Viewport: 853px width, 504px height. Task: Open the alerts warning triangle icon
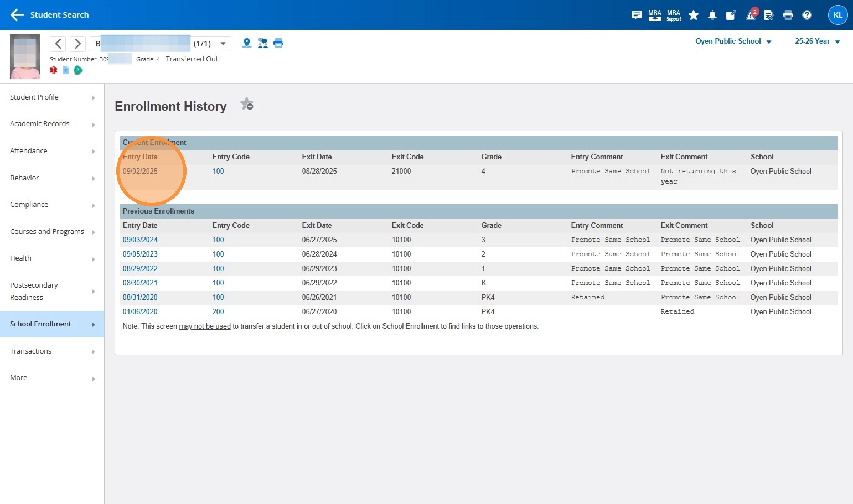751,15
